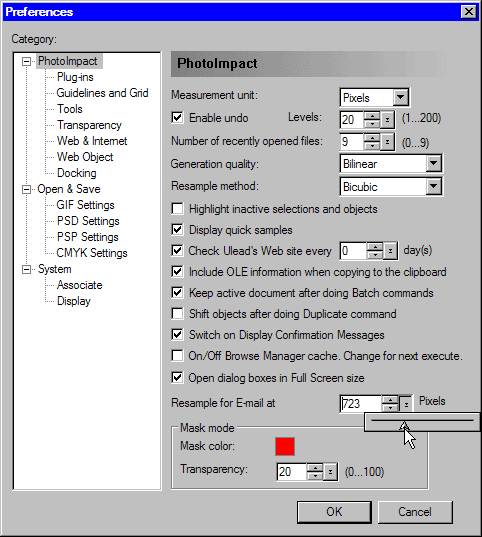Viewport: 482px width, 537px height.
Task: Open PSP Settings
Action: (x=88, y=237)
